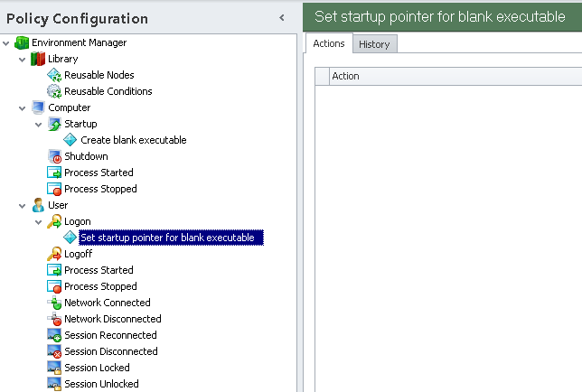
Task: Collapse the Library tree node
Action: pos(23,59)
